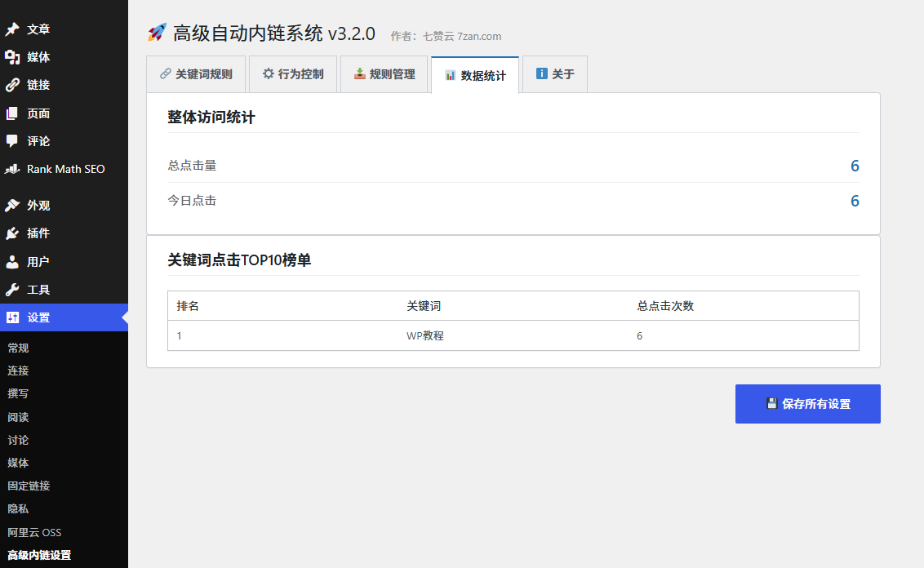Click the 总点击次数 column header
The image size is (924, 568).
[665, 306]
